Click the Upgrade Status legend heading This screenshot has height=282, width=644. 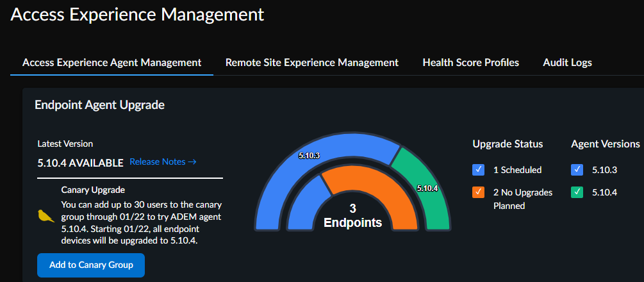pyautogui.click(x=508, y=144)
